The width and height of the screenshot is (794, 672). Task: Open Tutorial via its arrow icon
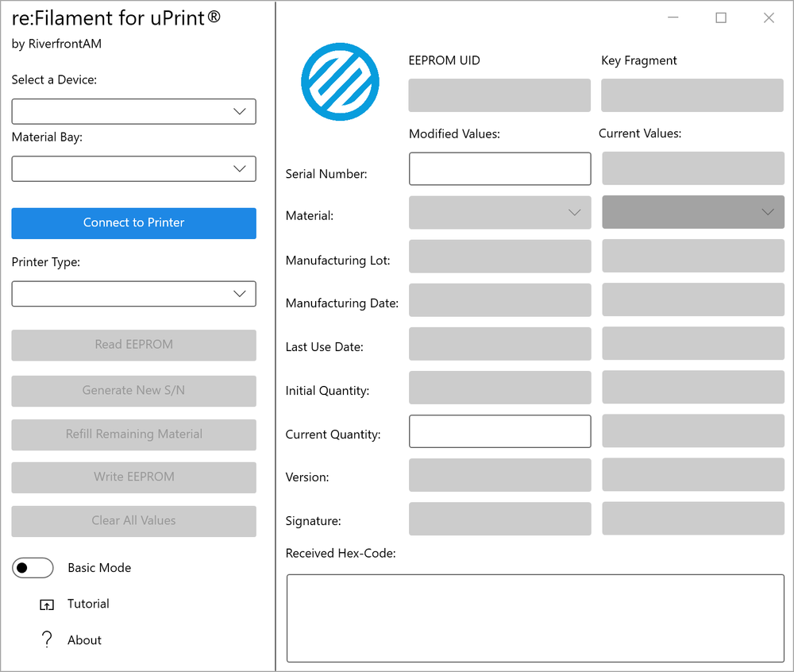tap(47, 604)
